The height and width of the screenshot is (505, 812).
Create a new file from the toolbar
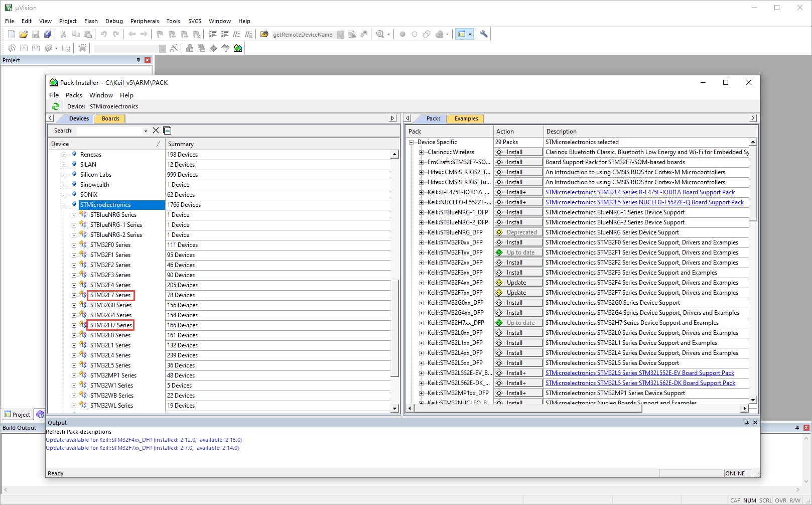point(12,34)
